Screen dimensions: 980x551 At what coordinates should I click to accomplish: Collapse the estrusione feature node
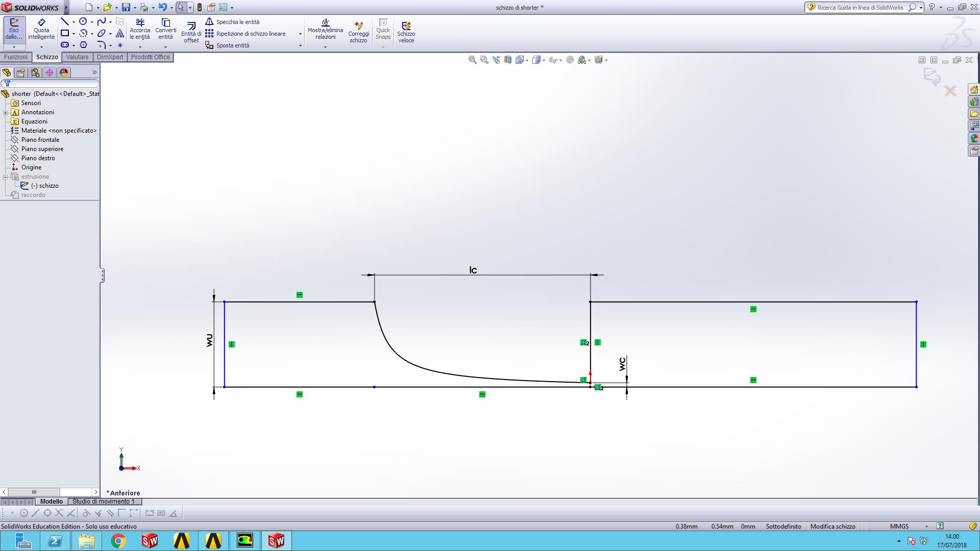(6, 177)
